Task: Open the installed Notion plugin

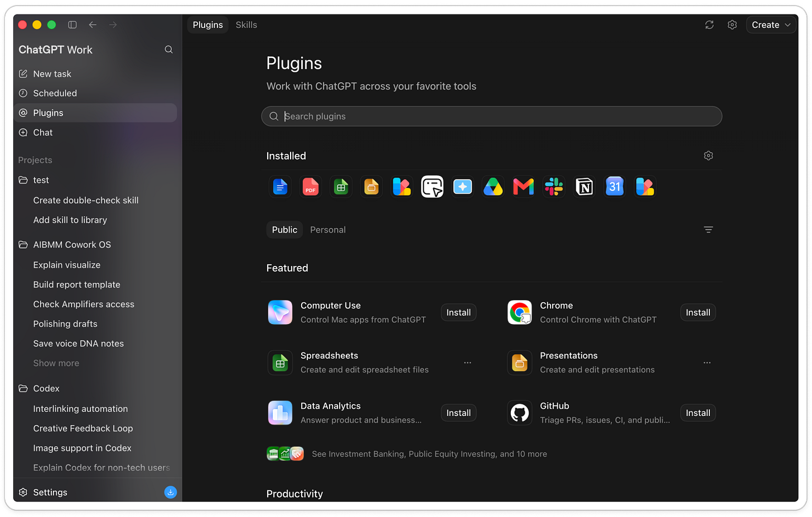Action: point(584,187)
